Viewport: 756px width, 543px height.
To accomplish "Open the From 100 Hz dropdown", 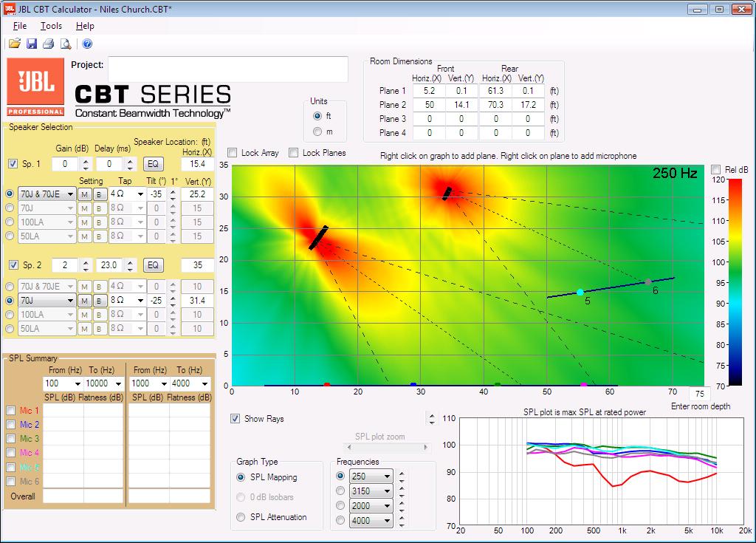I will (63, 383).
